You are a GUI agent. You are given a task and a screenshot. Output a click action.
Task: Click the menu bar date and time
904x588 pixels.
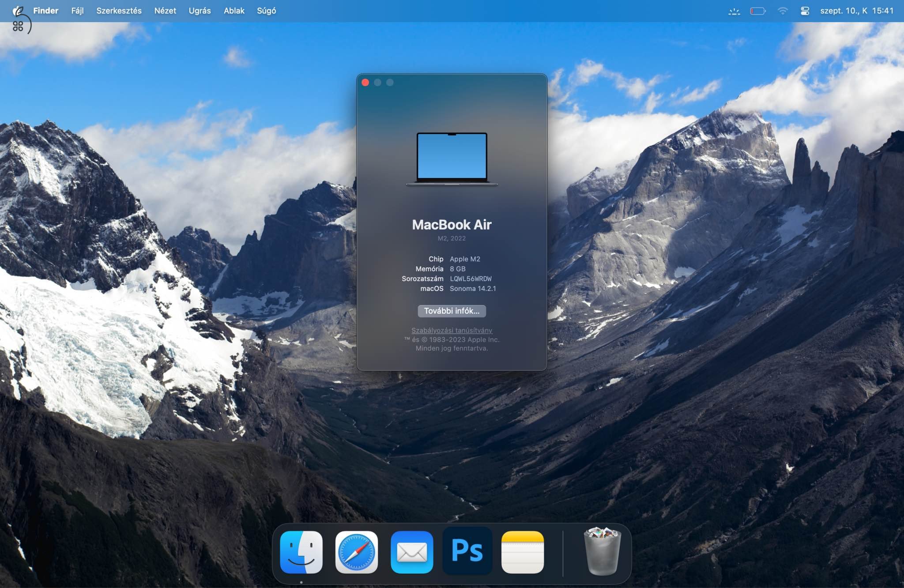point(857,11)
